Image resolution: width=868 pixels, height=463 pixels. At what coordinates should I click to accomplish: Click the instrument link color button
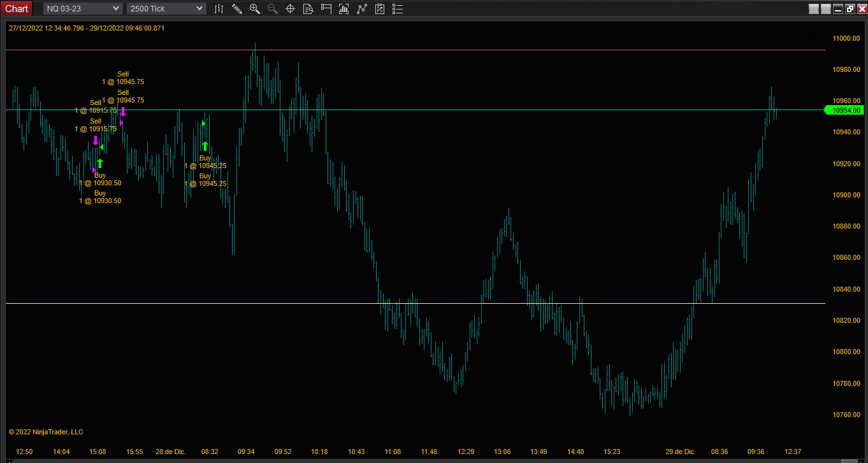(x=813, y=9)
